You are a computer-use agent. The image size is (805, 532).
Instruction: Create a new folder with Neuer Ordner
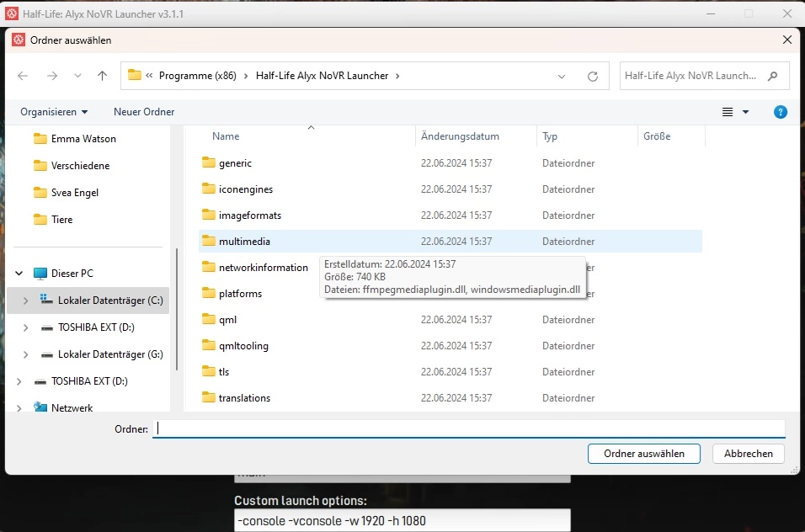pyautogui.click(x=144, y=112)
